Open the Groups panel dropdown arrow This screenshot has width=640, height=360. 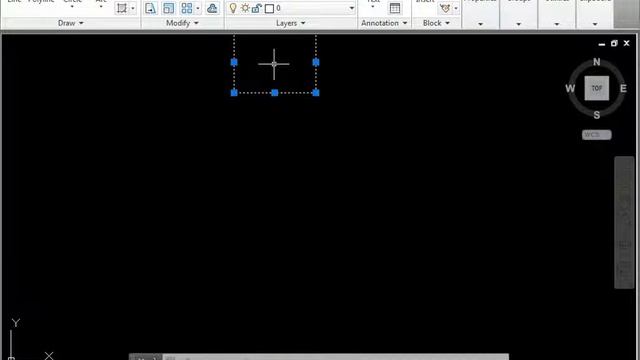point(519,24)
